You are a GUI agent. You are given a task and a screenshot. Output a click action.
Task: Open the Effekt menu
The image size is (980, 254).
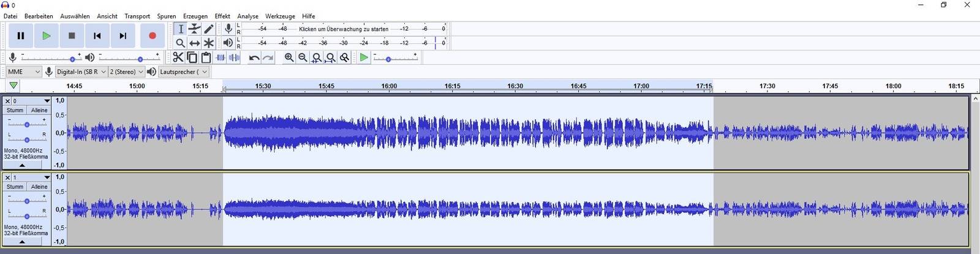tap(222, 16)
